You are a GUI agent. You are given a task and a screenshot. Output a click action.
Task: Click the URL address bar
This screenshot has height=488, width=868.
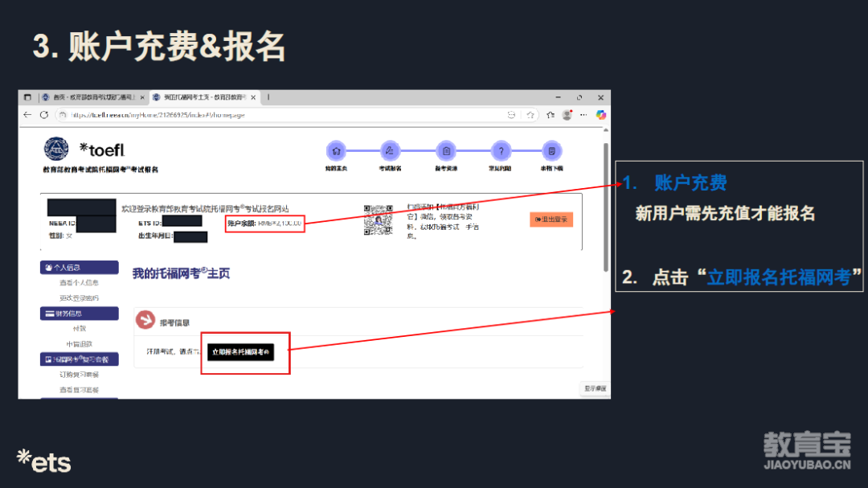[288, 115]
